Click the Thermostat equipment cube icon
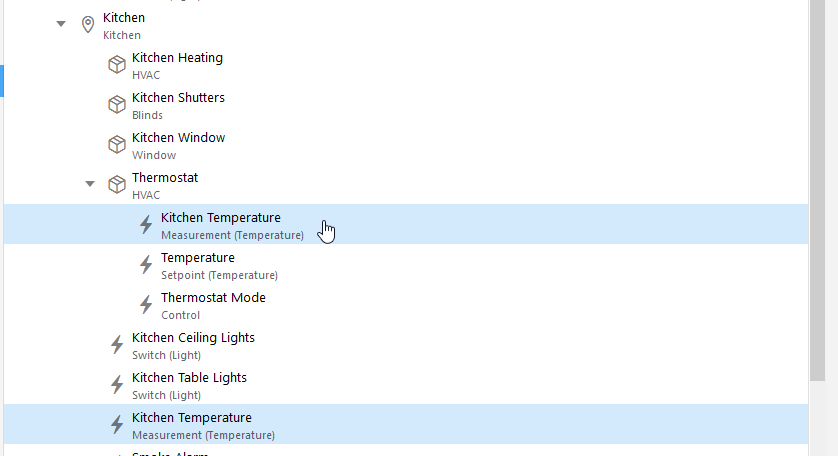 point(116,185)
